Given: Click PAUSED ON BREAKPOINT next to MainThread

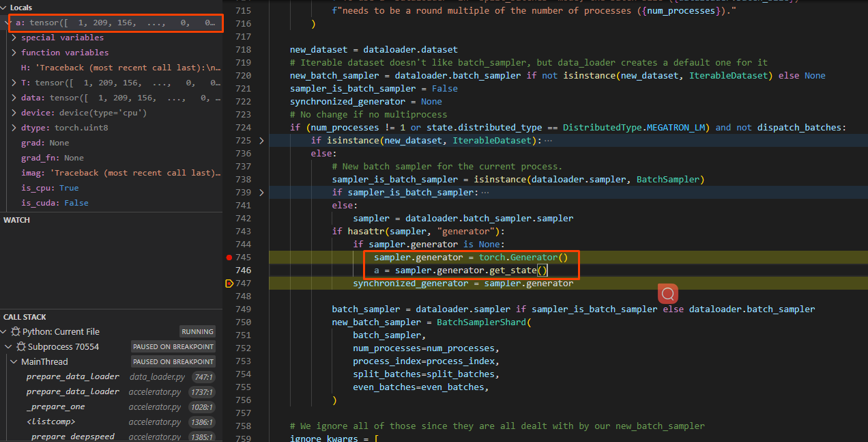Looking at the screenshot, I should 173,361.
